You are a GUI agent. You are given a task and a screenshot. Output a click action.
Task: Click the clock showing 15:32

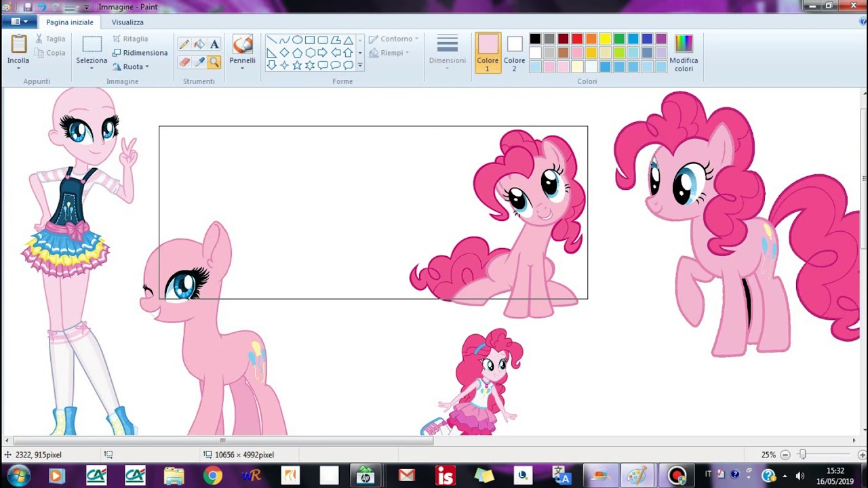835,471
